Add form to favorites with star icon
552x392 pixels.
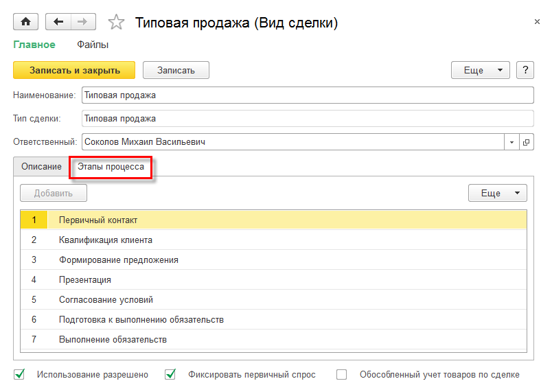(116, 23)
